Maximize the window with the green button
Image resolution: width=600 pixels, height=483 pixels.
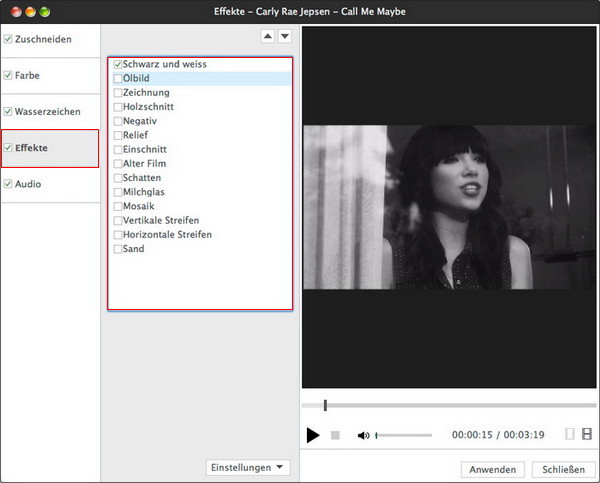45,12
